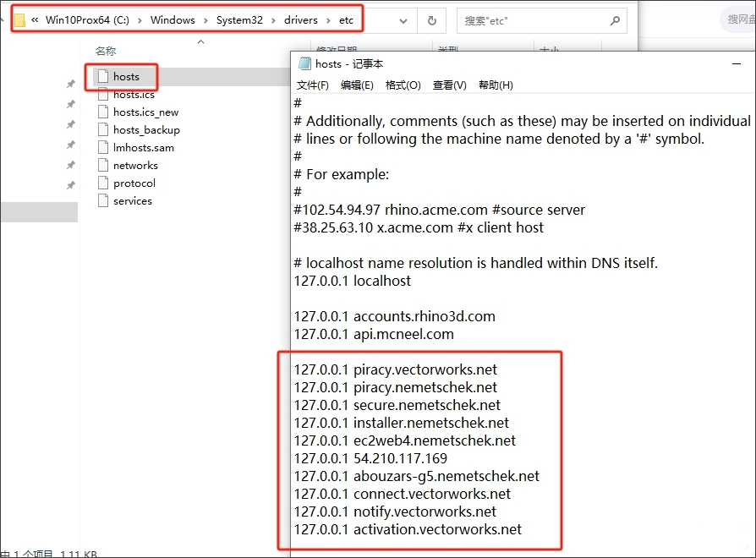Click the installer.nemetschek.net line
756x558 pixels.
point(402,423)
